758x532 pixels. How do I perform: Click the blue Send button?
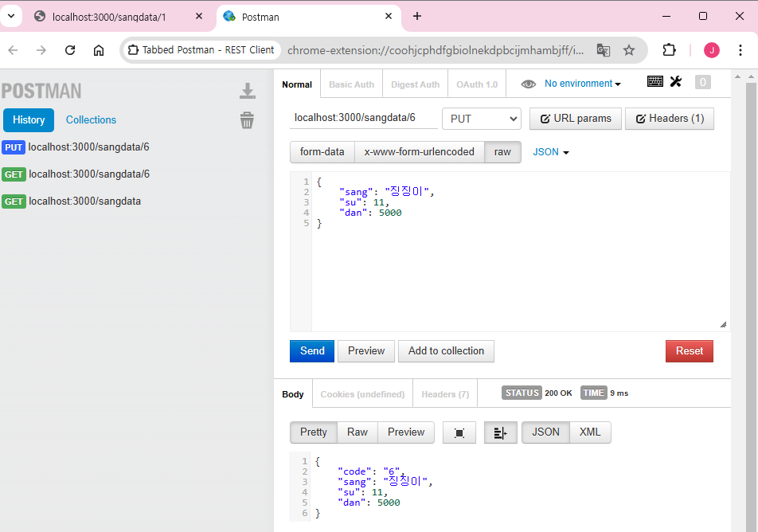(312, 351)
